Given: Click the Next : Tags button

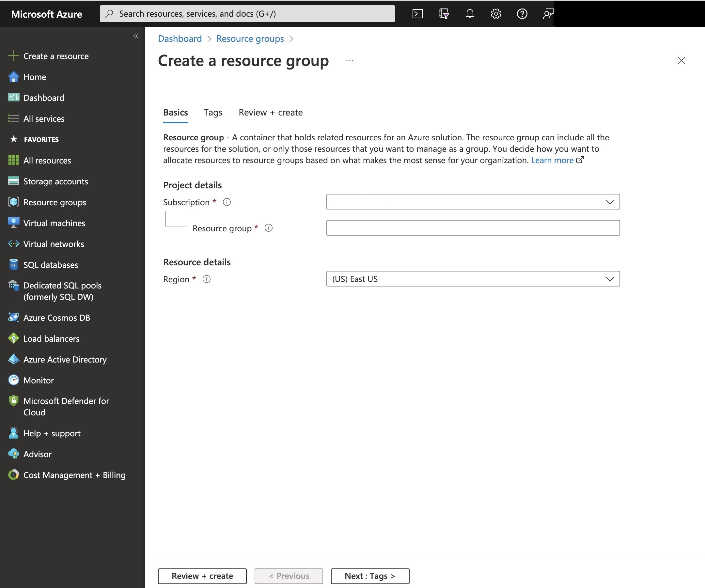Looking at the screenshot, I should [x=370, y=576].
